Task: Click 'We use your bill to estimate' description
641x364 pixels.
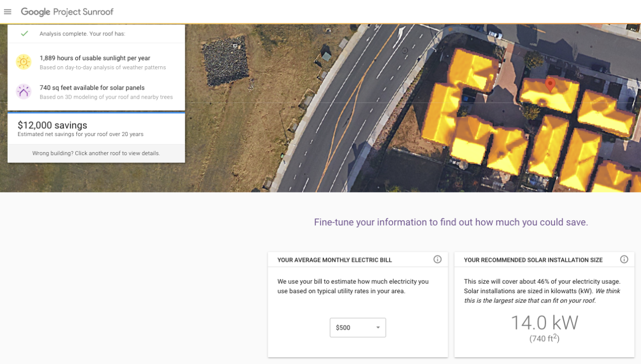Action: click(353, 286)
